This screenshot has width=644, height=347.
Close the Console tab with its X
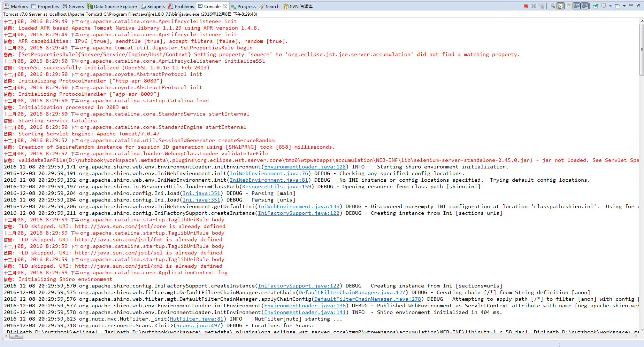(225, 6)
